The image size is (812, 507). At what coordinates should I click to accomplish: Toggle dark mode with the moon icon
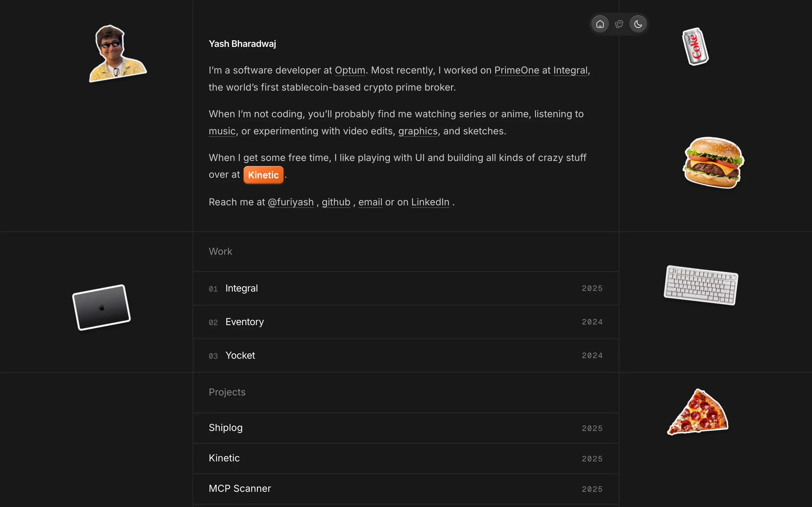[638, 24]
